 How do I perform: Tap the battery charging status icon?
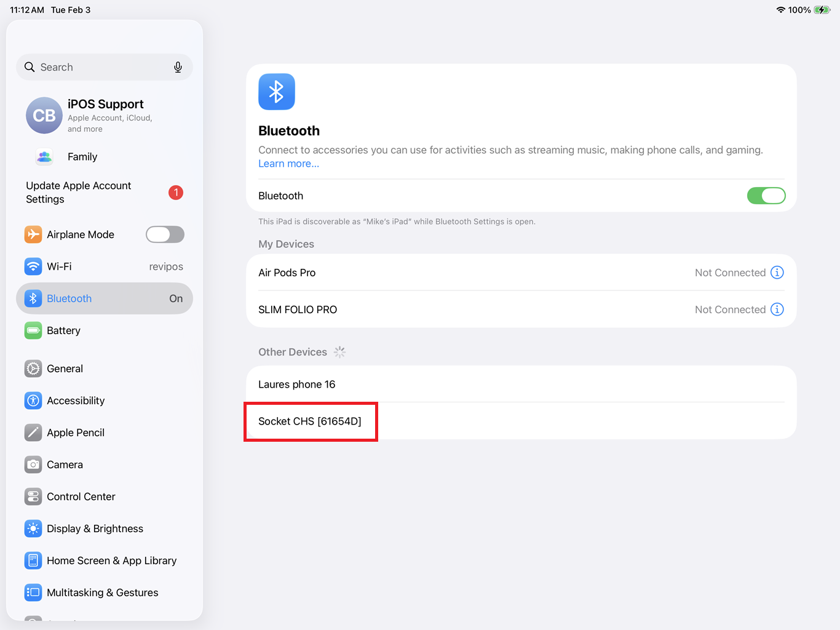click(822, 10)
